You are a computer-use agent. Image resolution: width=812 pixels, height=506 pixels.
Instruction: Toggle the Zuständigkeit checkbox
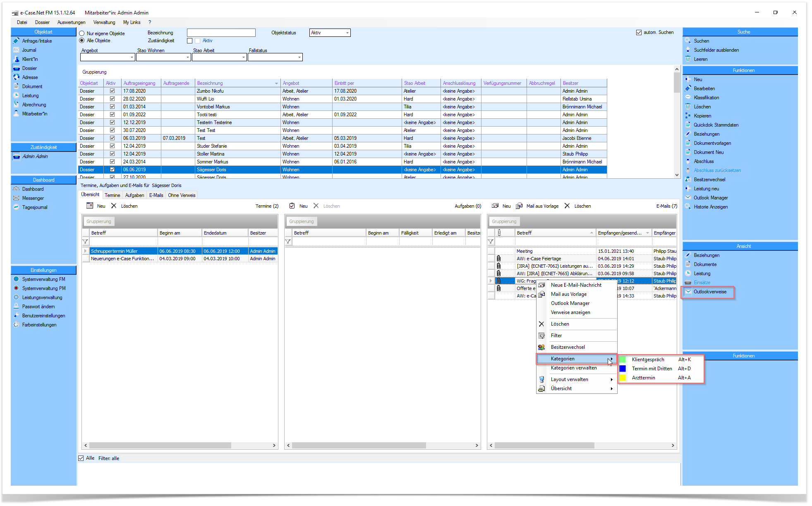pos(190,41)
